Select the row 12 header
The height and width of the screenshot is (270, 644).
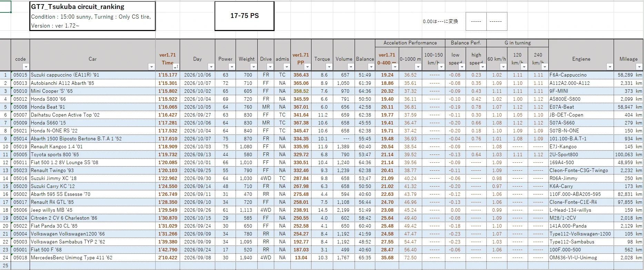tap(6, 162)
